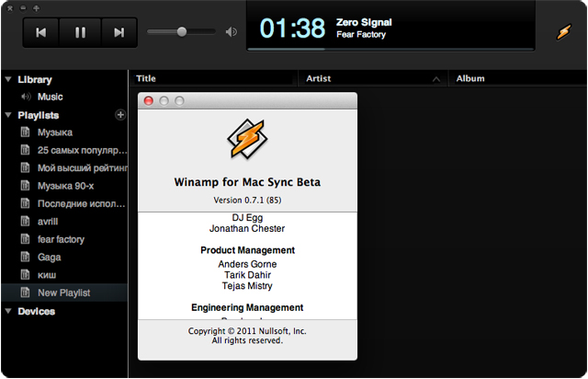Collapse the Playlists section
The height and width of the screenshot is (379, 588).
[8, 116]
